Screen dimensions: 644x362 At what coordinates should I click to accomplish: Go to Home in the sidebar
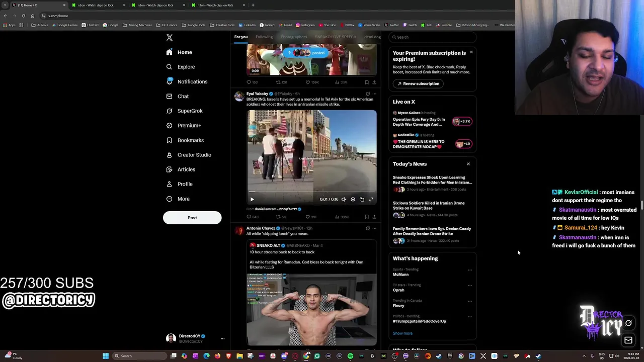point(179,52)
